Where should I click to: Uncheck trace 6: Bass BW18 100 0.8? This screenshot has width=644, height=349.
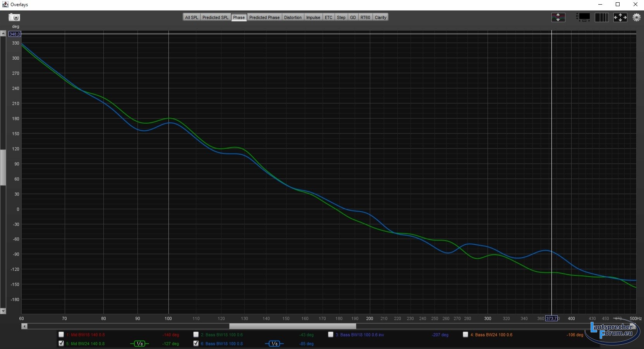[x=196, y=343]
